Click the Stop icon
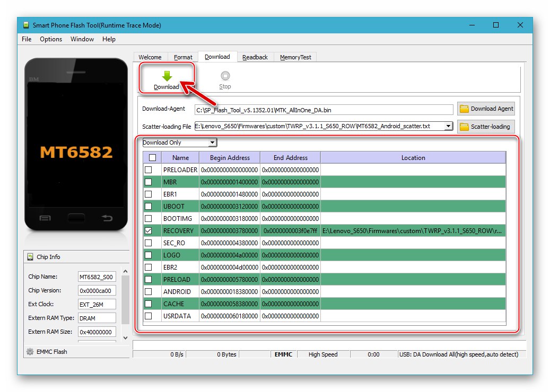Viewport: 550px width, 392px height. click(x=224, y=74)
